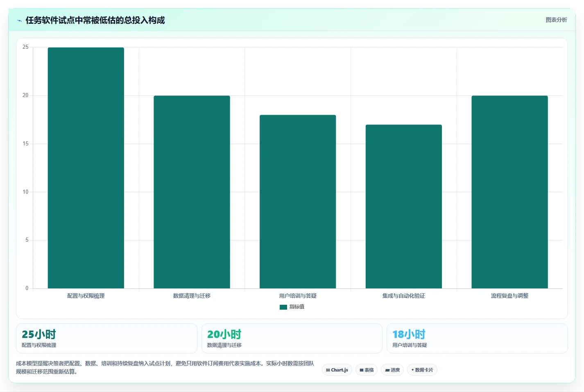Click the 指标值 legend label
The height and width of the screenshot is (392, 584).
click(297, 307)
